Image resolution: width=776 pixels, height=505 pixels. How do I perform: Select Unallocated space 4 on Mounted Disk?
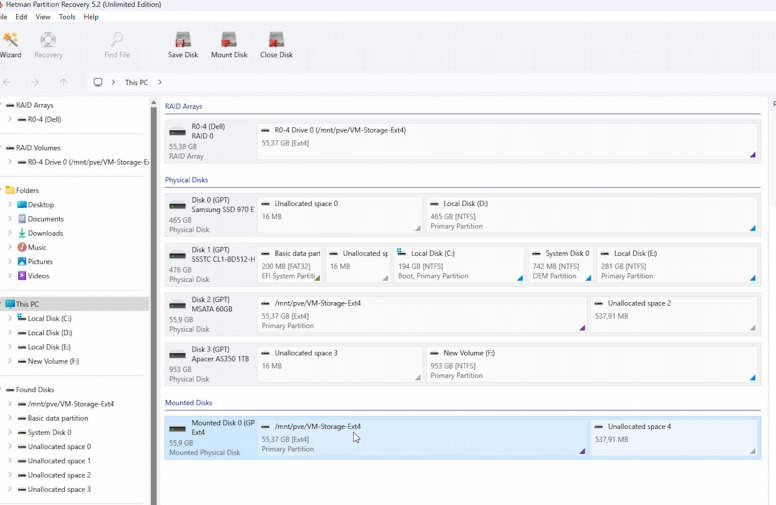coord(675,438)
